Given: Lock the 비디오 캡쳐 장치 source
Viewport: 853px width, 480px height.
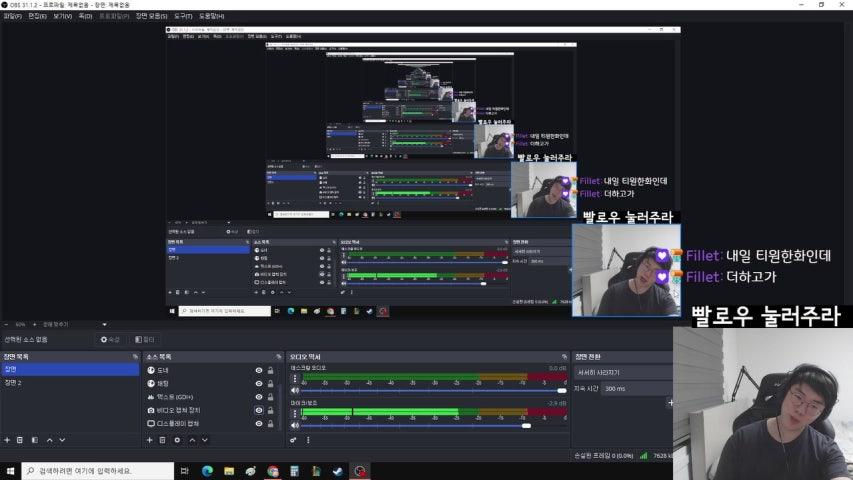Looking at the screenshot, I should 270,410.
